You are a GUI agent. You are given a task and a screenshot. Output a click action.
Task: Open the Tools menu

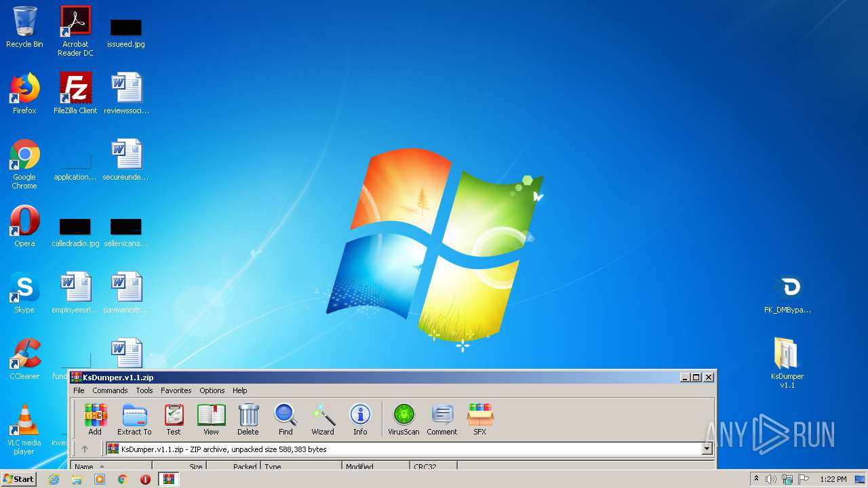[144, 390]
